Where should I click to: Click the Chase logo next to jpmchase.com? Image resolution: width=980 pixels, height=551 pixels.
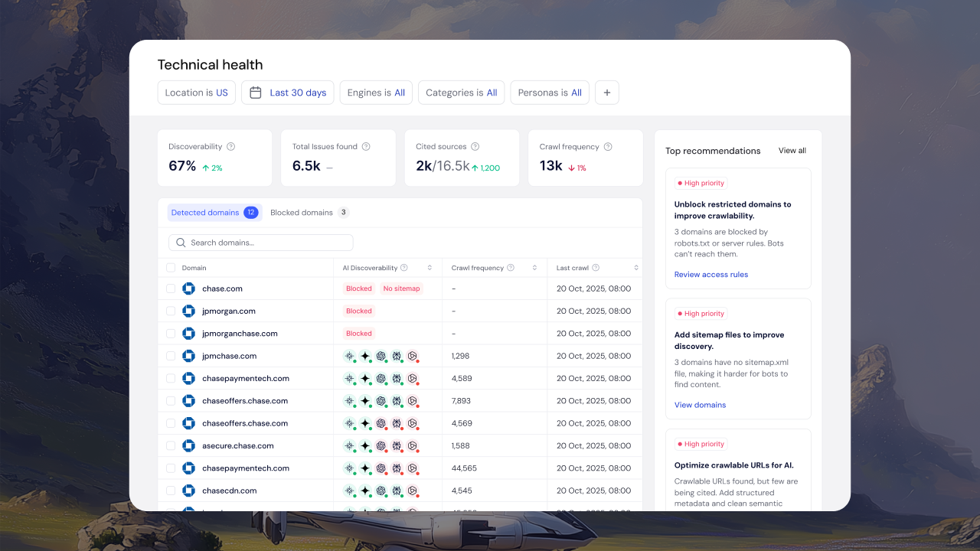pos(188,356)
